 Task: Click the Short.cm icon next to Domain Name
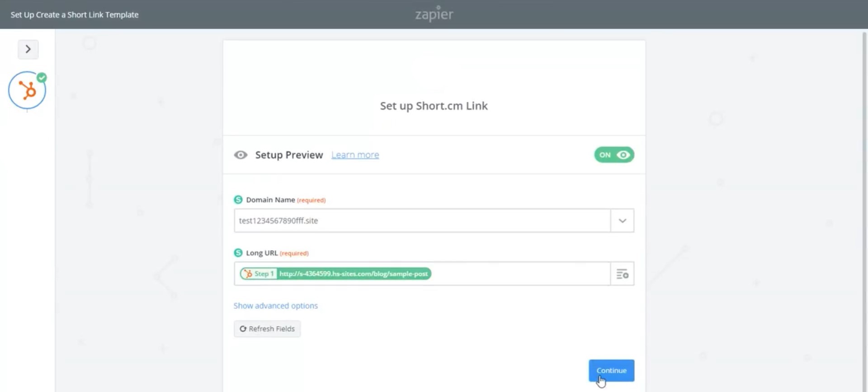tap(238, 200)
